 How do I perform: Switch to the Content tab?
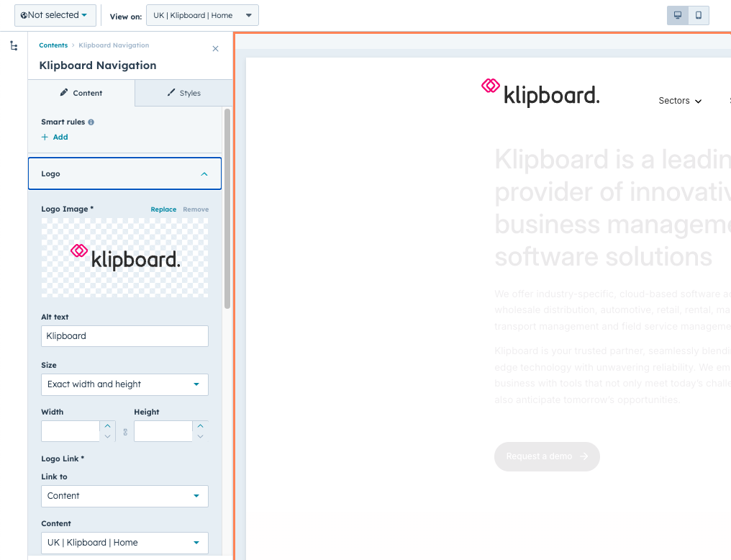coord(81,93)
